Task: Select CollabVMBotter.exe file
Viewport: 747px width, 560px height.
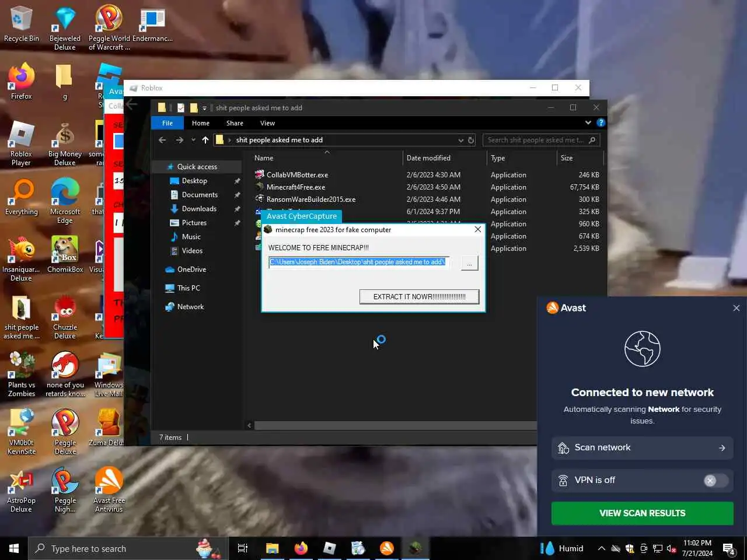Action: pyautogui.click(x=297, y=175)
